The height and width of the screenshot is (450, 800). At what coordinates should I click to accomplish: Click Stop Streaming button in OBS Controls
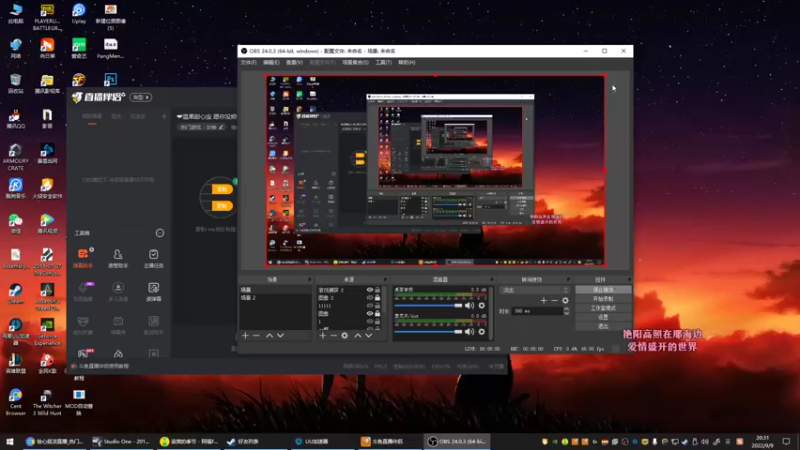point(603,290)
